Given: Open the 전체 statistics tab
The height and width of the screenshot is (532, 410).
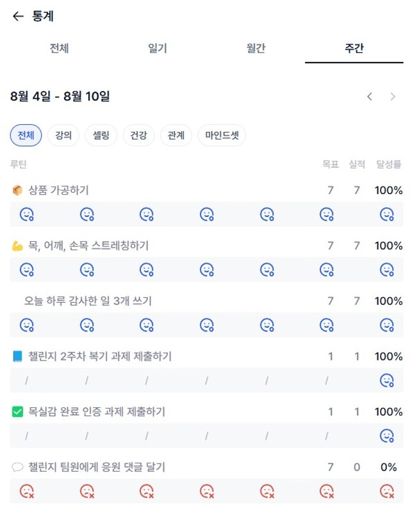Looking at the screenshot, I should (x=60, y=48).
